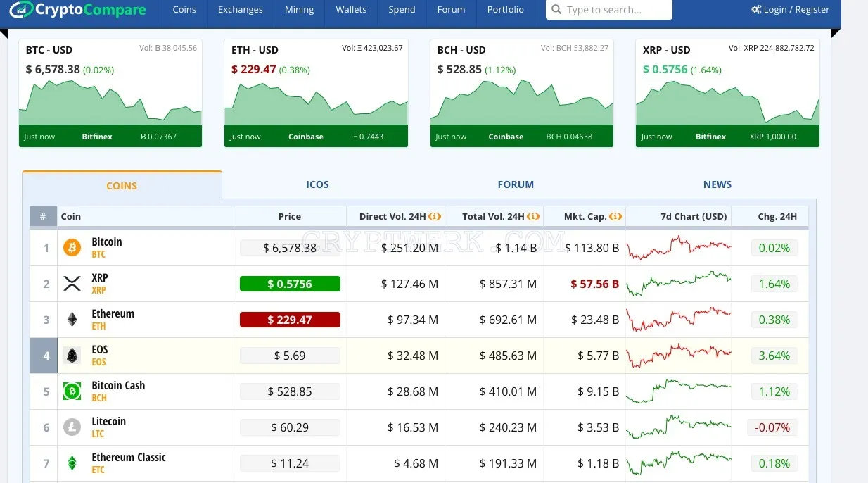Click Coinbase label on ETH - USD card
The height and width of the screenshot is (483, 868).
[306, 137]
